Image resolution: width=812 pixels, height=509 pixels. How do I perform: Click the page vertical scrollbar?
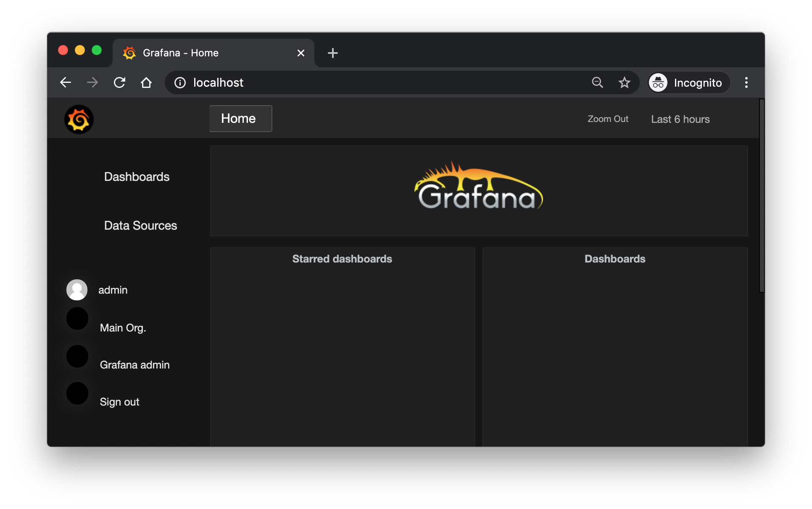pos(762,196)
